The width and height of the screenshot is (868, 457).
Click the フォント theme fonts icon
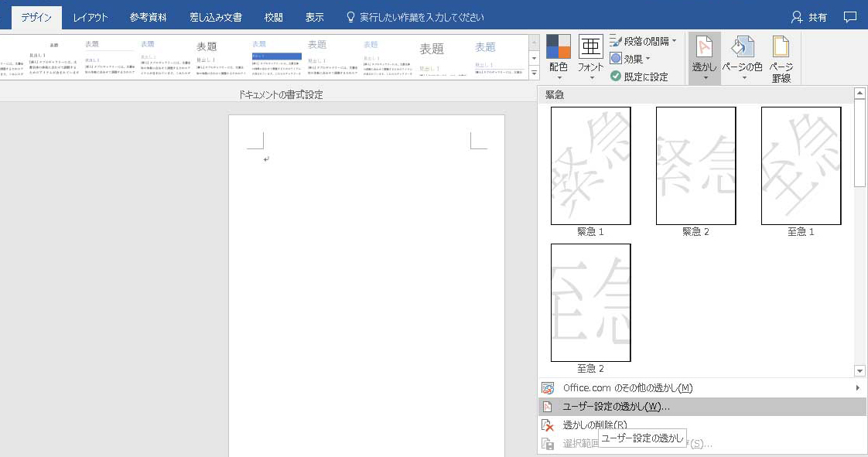(590, 46)
